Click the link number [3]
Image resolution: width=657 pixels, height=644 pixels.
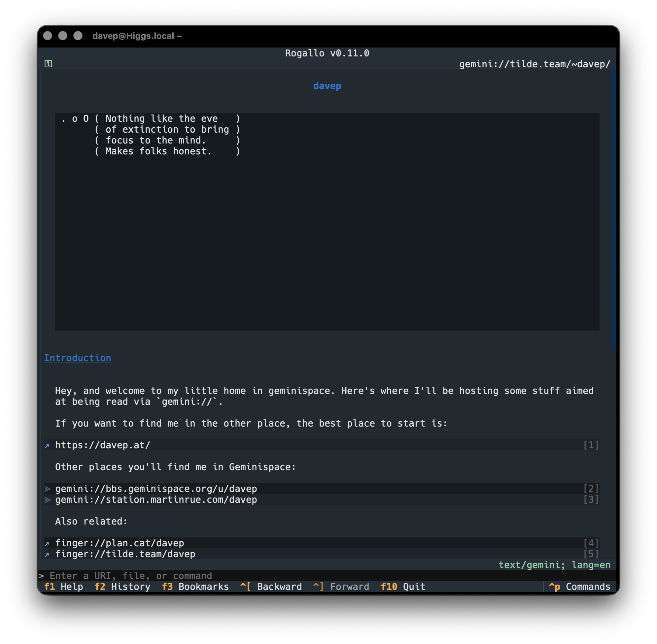[591, 499]
